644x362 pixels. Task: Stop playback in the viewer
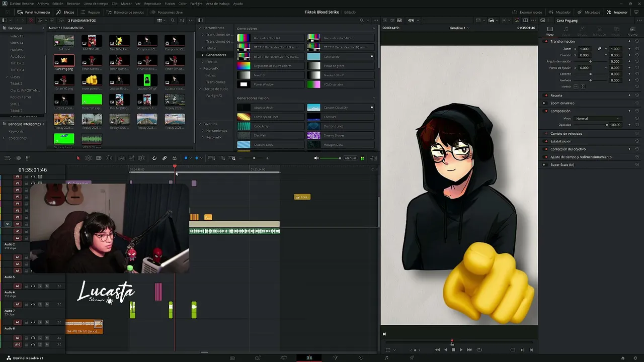pos(453,350)
